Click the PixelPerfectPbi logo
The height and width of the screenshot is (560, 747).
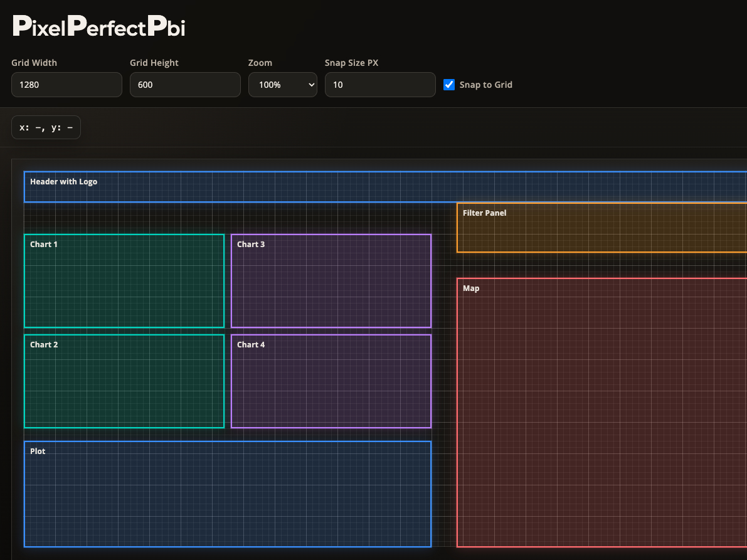tap(98, 26)
